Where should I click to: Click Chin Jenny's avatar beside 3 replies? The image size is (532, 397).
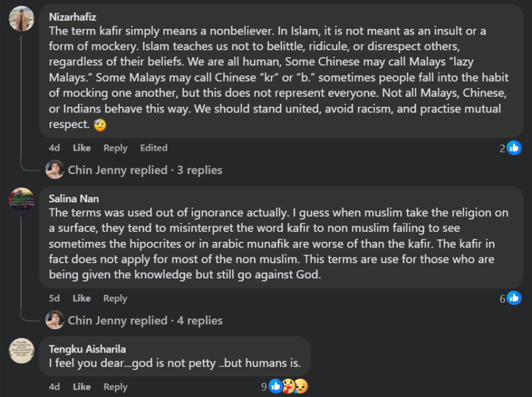[x=55, y=170]
